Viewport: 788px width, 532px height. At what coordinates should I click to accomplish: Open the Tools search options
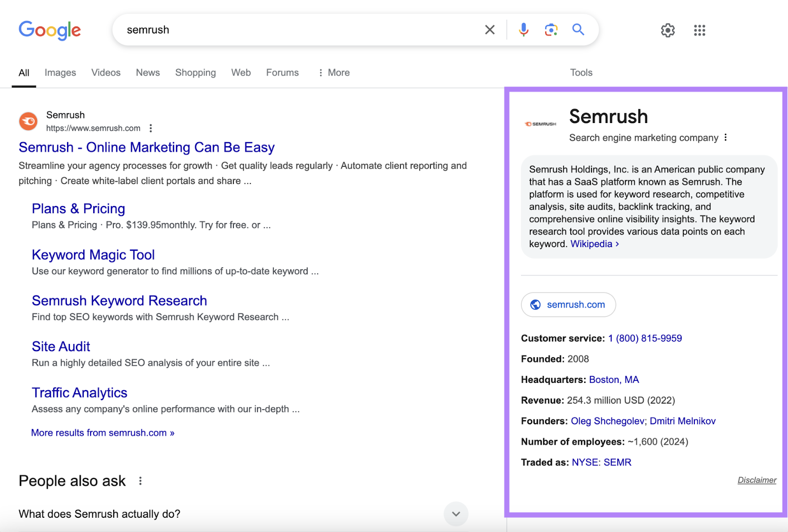coord(581,73)
